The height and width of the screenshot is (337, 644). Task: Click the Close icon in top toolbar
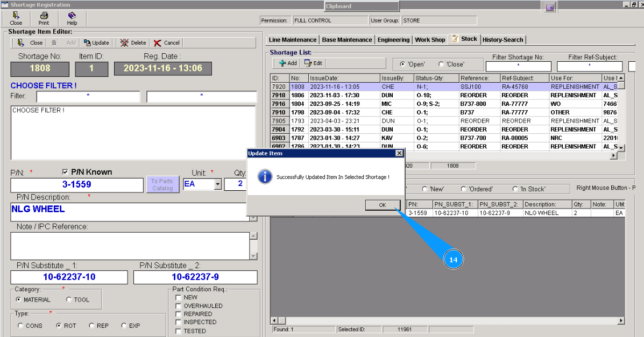coord(16,18)
